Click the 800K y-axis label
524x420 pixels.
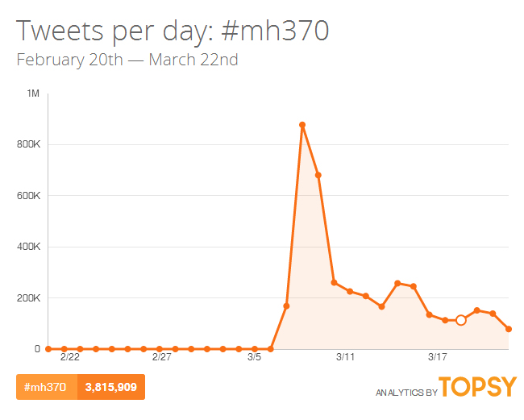(28, 145)
